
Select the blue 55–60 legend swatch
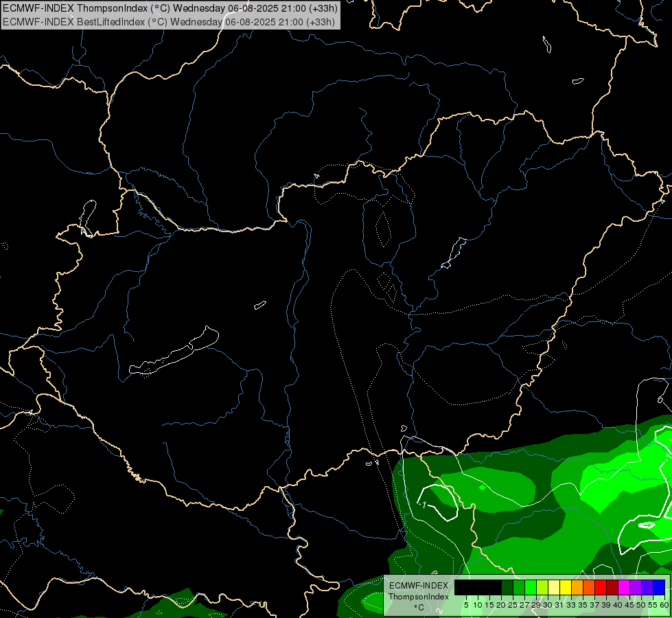659,587
